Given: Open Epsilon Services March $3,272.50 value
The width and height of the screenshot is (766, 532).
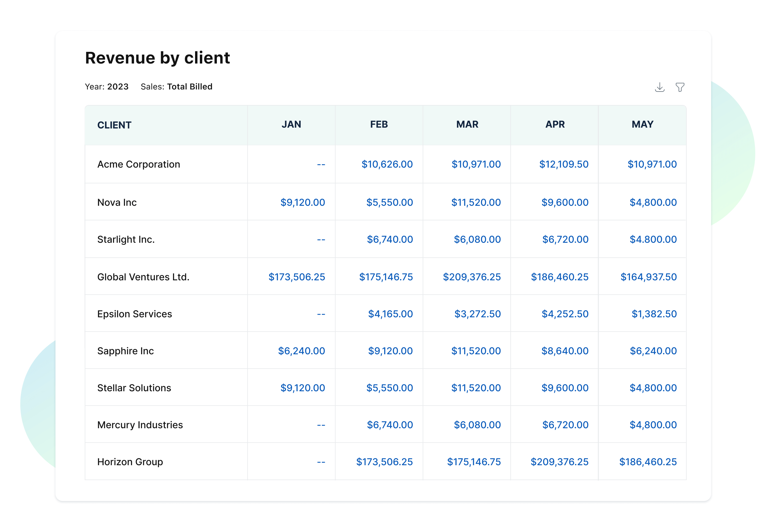Looking at the screenshot, I should [x=477, y=314].
